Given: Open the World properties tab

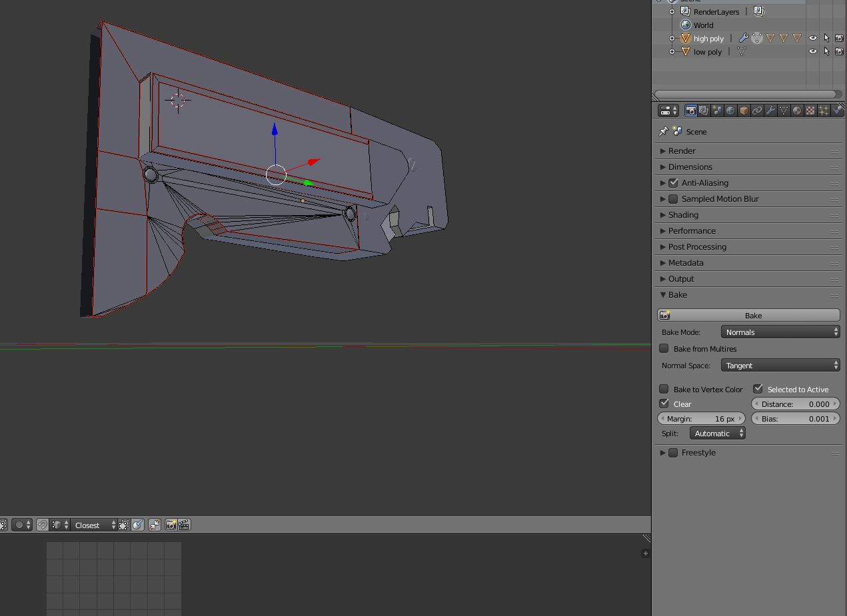Looking at the screenshot, I should click(730, 111).
